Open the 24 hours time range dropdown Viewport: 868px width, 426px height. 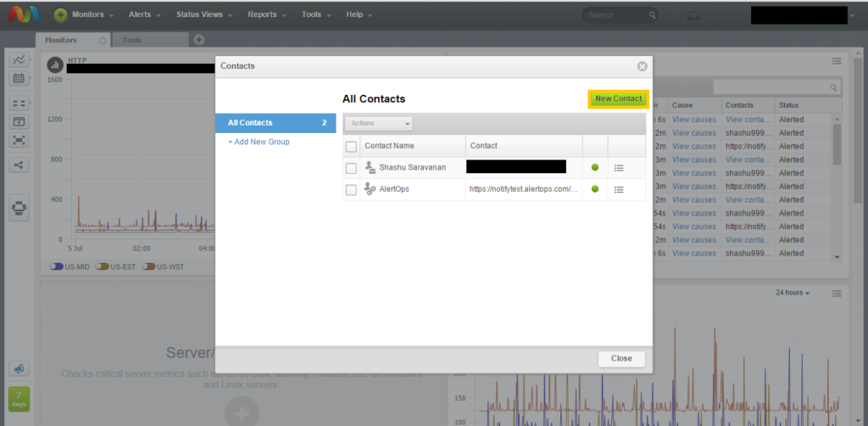793,293
